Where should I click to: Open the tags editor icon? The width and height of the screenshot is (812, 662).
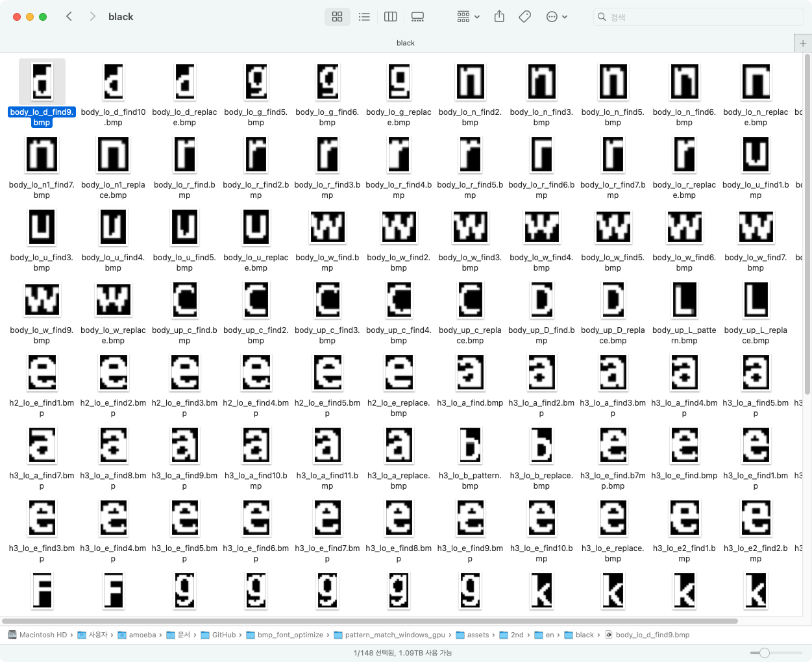pyautogui.click(x=524, y=17)
